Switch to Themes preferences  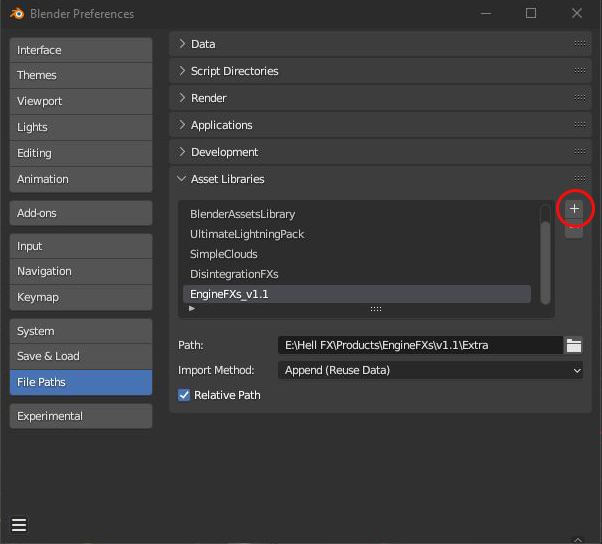81,76
